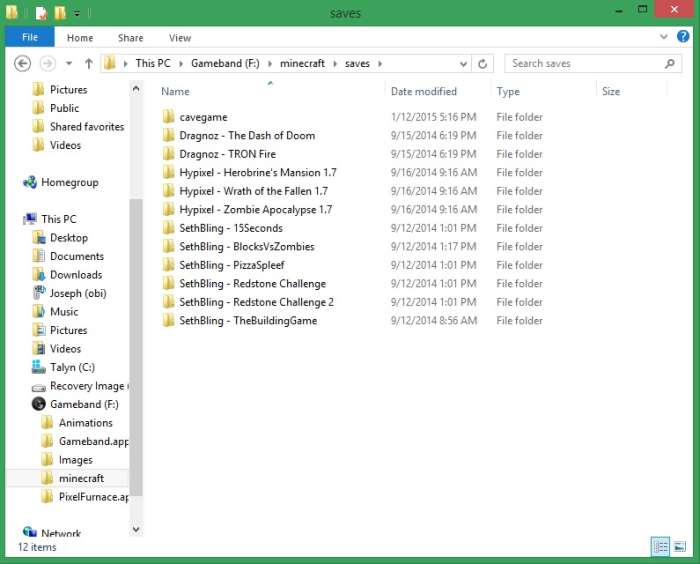Expand root breadcrumb arrow before This PC
The width and height of the screenshot is (700, 564).
[x=125, y=64]
